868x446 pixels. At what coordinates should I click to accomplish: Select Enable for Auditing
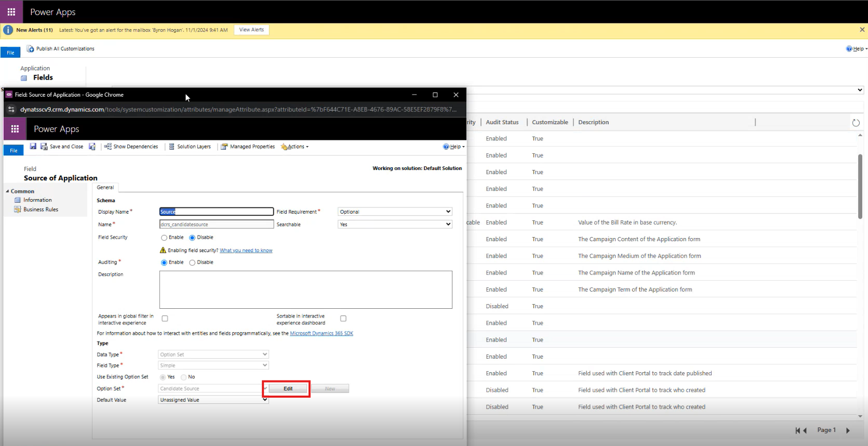[x=164, y=263]
